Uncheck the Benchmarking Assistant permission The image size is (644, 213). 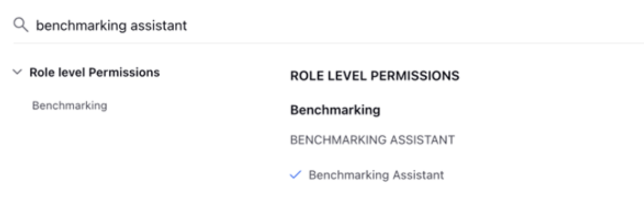click(296, 175)
